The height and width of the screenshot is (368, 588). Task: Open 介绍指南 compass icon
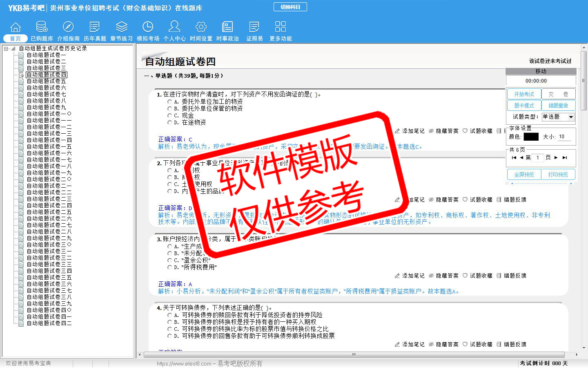tap(68, 27)
